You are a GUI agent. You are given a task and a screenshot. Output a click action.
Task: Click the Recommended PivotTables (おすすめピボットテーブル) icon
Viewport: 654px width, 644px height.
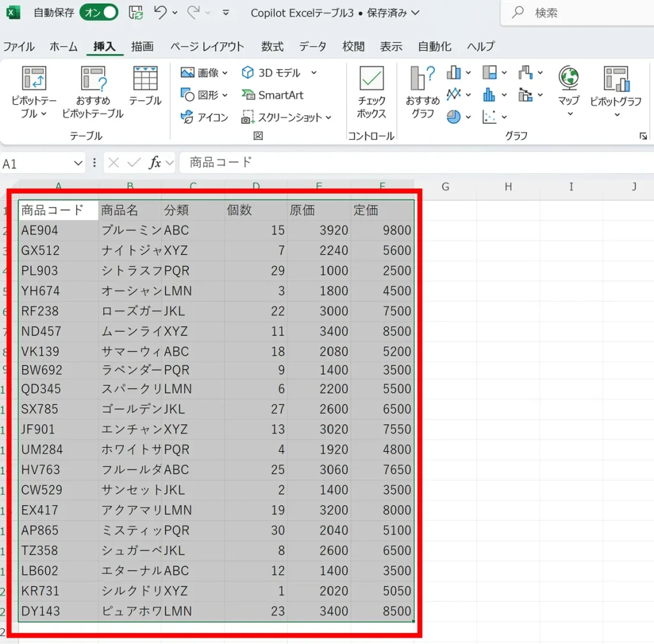coord(93,79)
